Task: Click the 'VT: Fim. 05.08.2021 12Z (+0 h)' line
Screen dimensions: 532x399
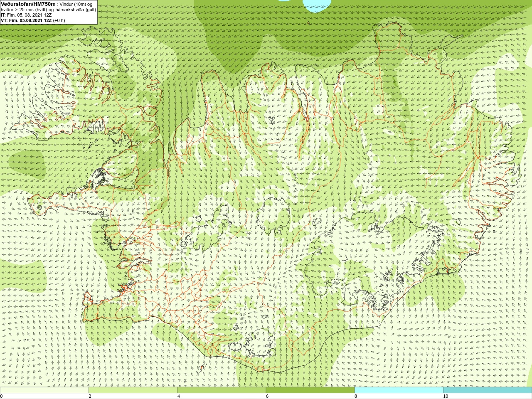Action: 33,20
